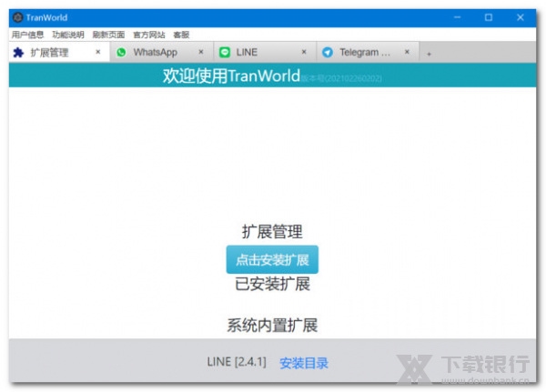Click the puzzle piece icon on 扩展管理 tab
This screenshot has height=392, width=546.
click(18, 53)
